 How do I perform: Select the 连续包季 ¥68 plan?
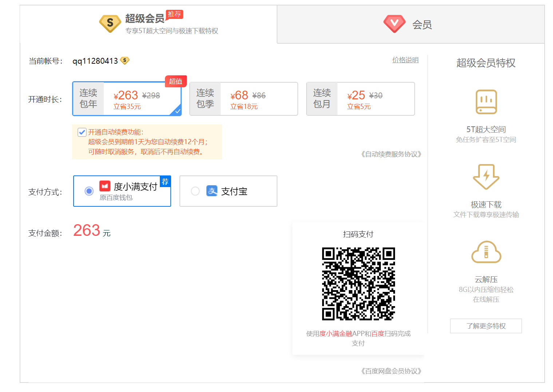point(244,99)
